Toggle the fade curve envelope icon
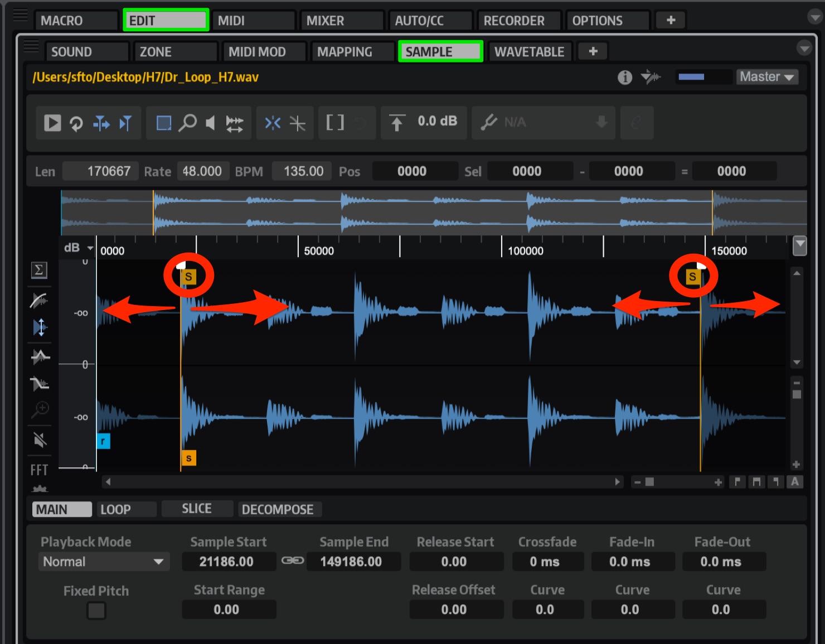This screenshot has width=825, height=644. click(x=39, y=301)
